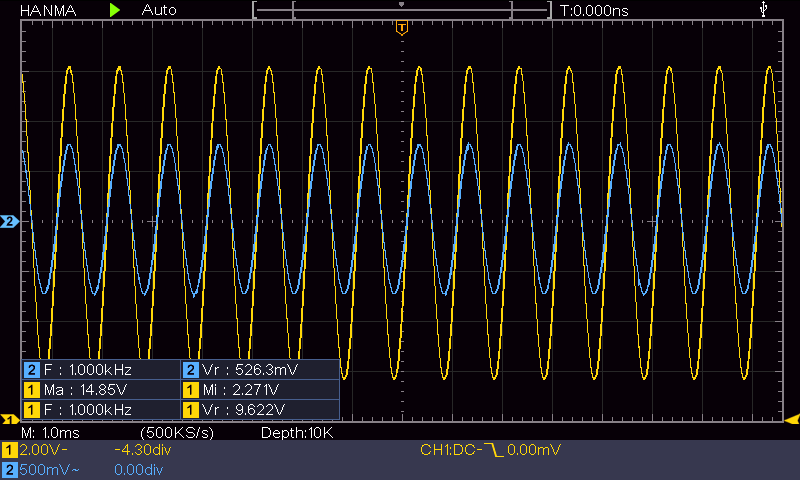Click the channel 1 ground level marker
This screenshot has width=800, height=480.
click(10, 418)
